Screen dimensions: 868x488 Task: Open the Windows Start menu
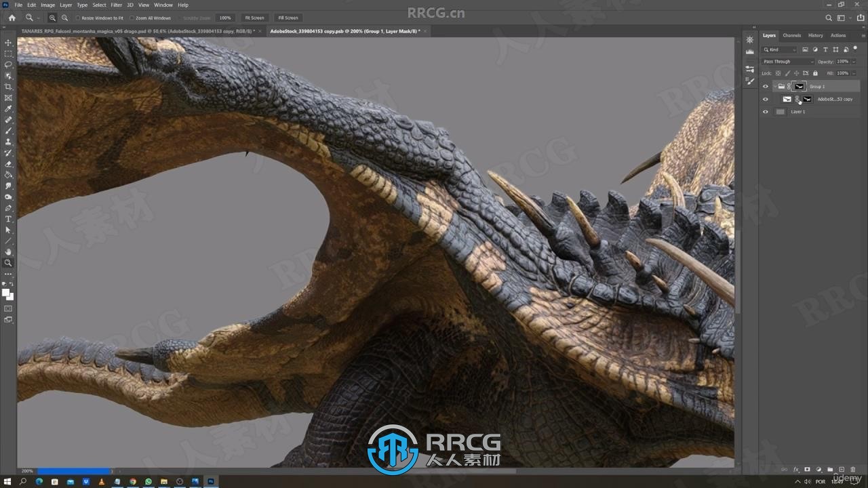(6, 482)
